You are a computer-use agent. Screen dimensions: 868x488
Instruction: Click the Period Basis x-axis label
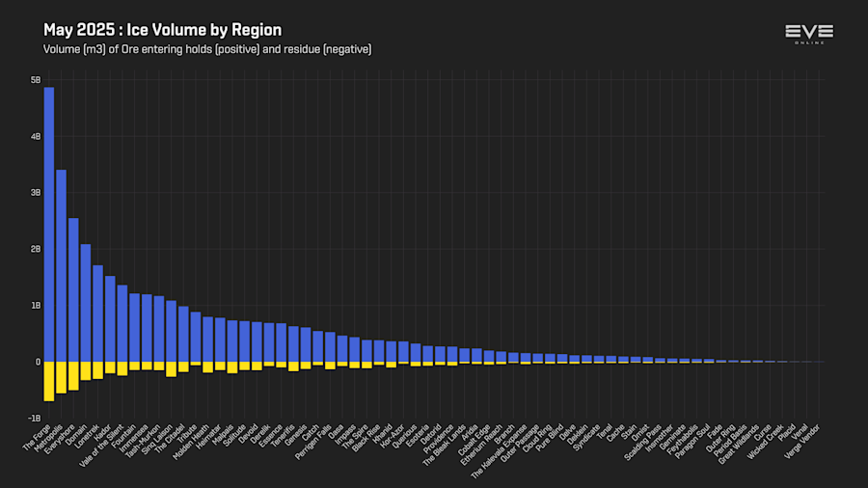pos(730,441)
